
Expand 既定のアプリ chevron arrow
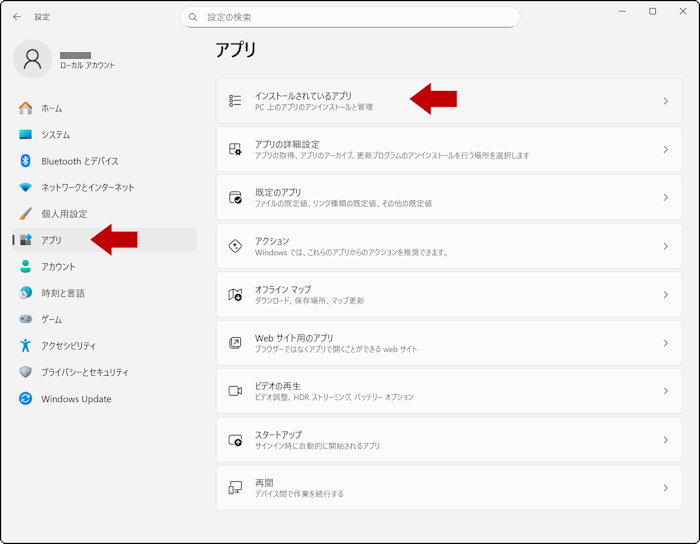pos(665,198)
